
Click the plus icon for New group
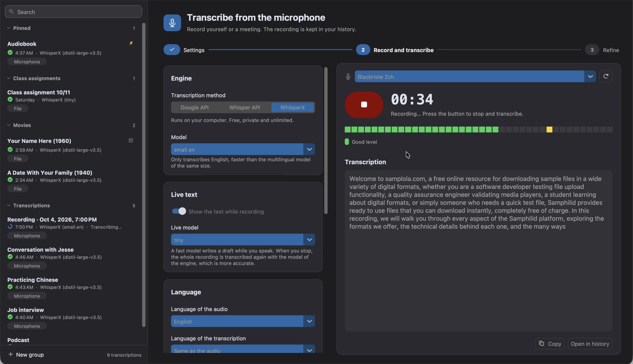10,354
